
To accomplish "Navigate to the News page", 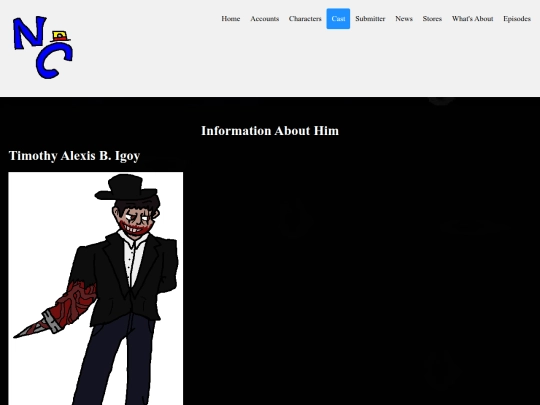I will click(404, 19).
